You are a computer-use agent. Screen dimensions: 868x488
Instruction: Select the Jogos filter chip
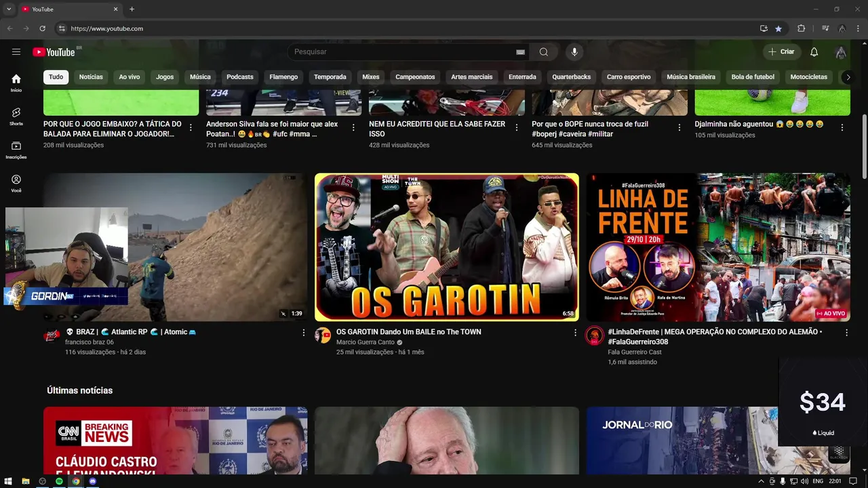[165, 77]
